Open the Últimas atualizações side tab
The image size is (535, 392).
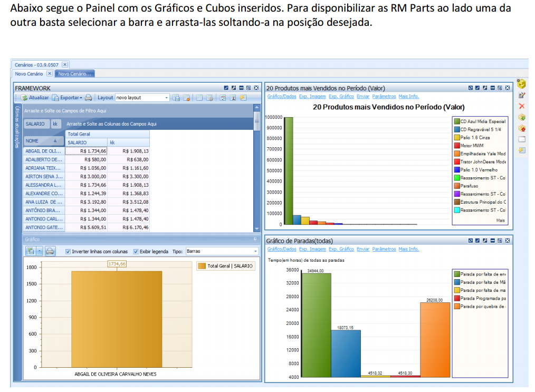17,127
